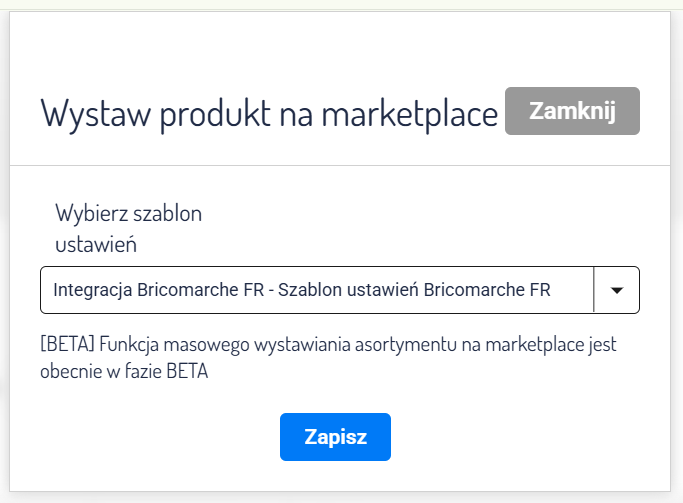Show template options via the down arrow
This screenshot has width=683, height=503.
coord(616,290)
